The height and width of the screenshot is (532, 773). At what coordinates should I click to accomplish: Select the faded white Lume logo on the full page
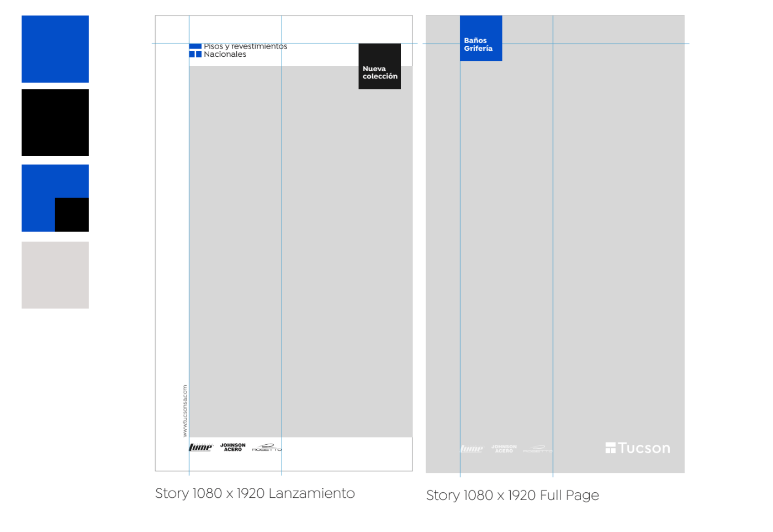pyautogui.click(x=472, y=449)
